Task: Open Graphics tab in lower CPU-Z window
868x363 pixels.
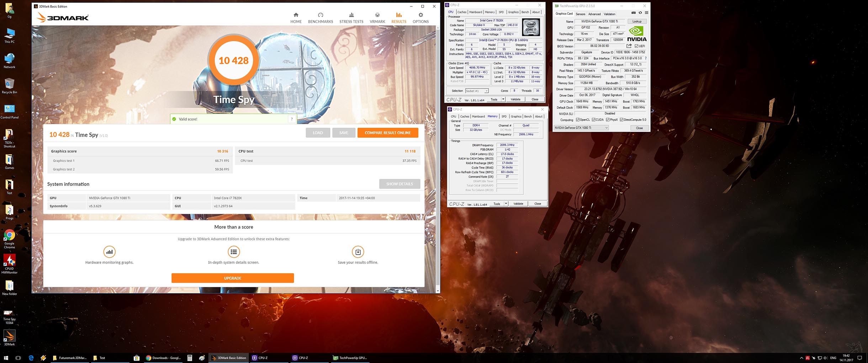Action: click(516, 117)
